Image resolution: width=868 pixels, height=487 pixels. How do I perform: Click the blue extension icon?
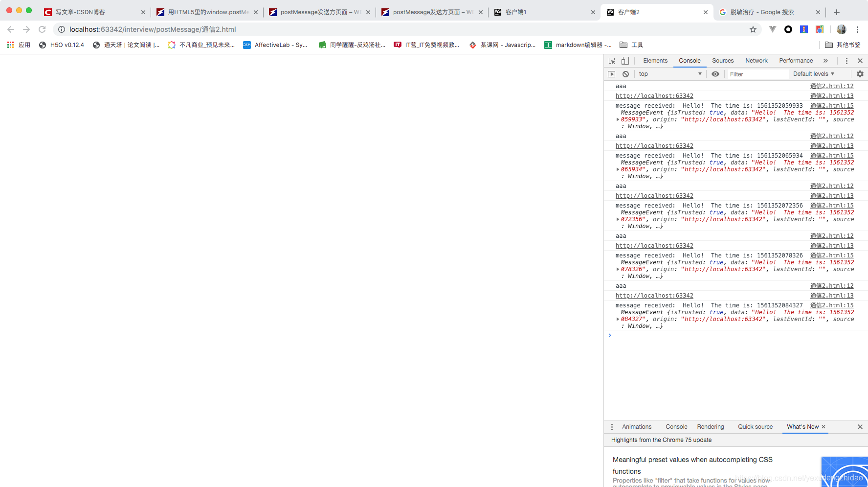click(x=804, y=29)
